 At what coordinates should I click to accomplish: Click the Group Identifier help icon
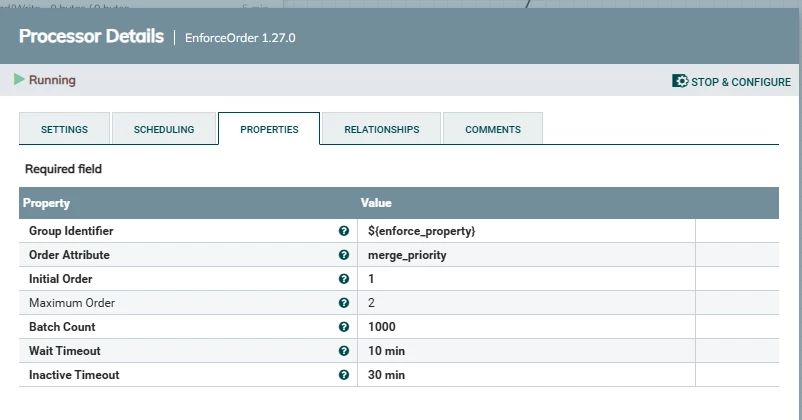coord(344,231)
